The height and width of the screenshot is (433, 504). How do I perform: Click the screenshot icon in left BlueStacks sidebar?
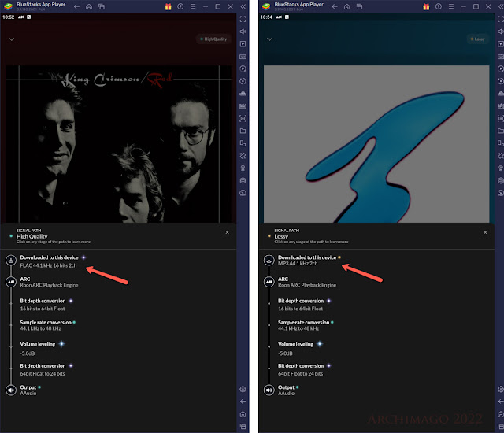[243, 118]
